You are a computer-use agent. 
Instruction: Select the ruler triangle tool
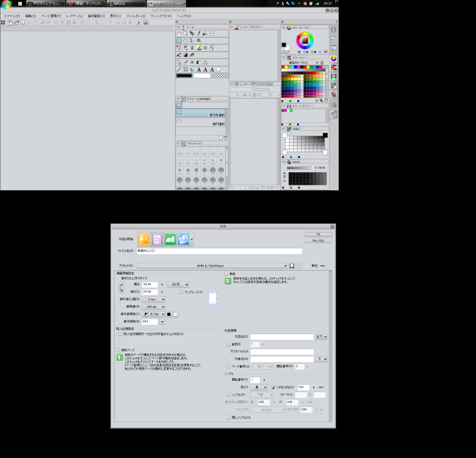(192, 69)
